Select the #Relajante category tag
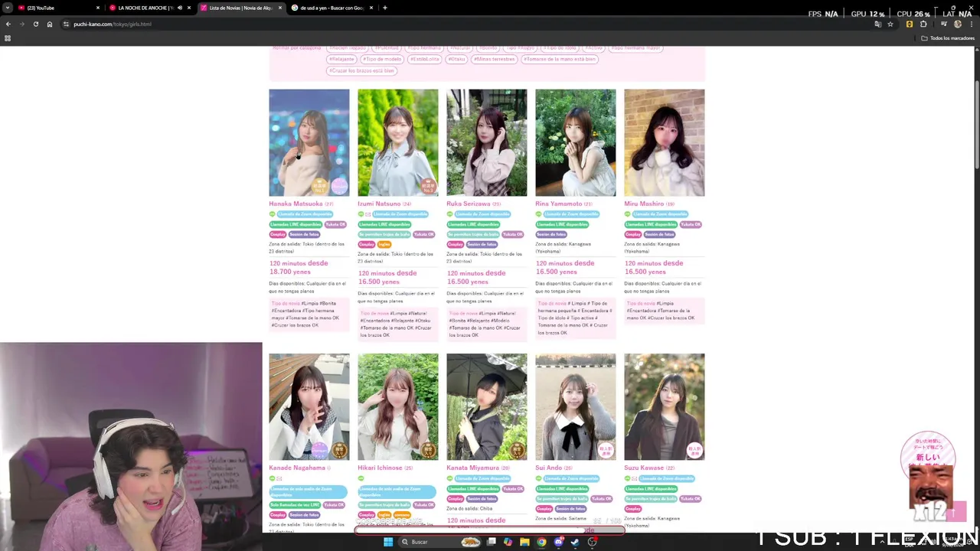The height and width of the screenshot is (551, 980). point(341,59)
